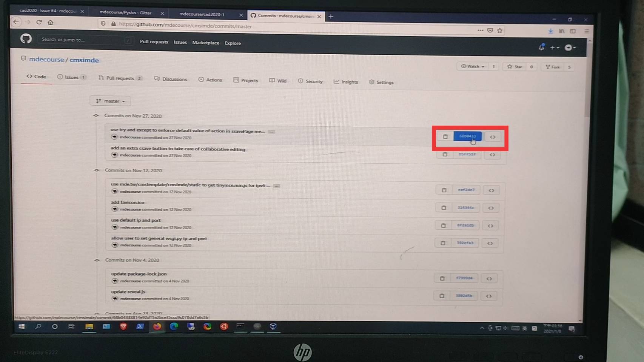Open the Pull requests repository tab
Viewport: 644px width, 362px height.
[x=120, y=78]
